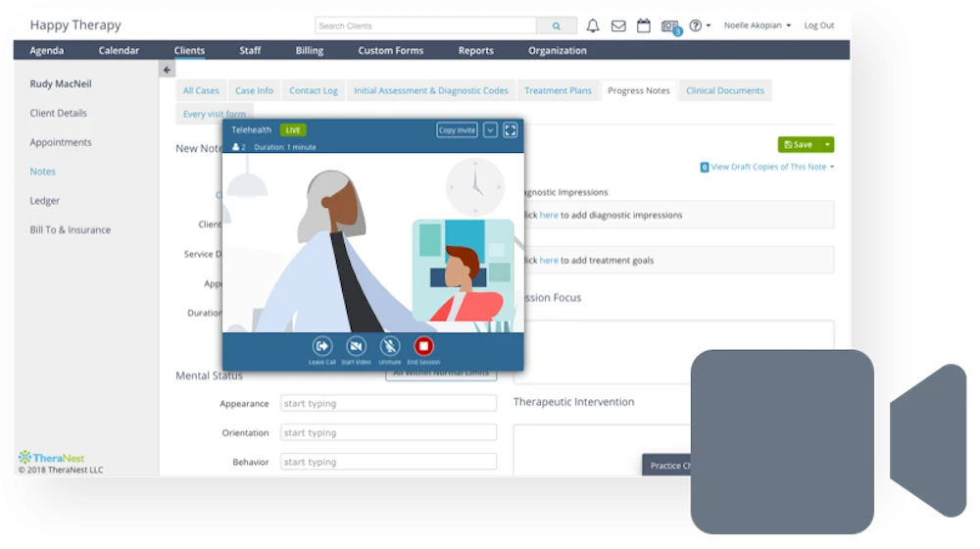Open the notifications bell

[x=593, y=25]
